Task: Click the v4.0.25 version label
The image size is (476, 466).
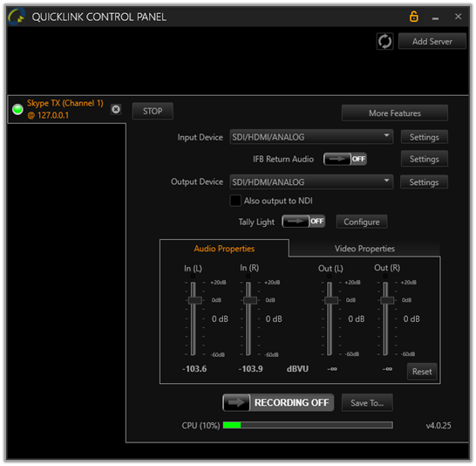Action: pos(439,426)
